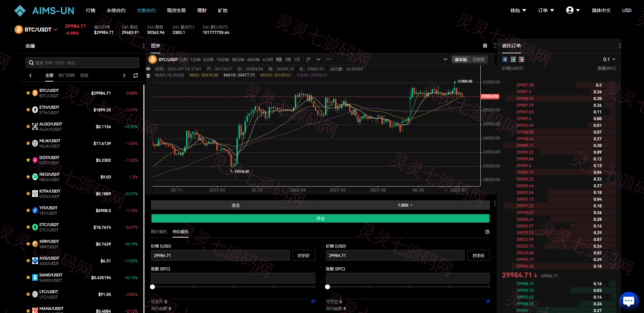Click the order type help question icon
This screenshot has height=313, width=644.
[487, 232]
